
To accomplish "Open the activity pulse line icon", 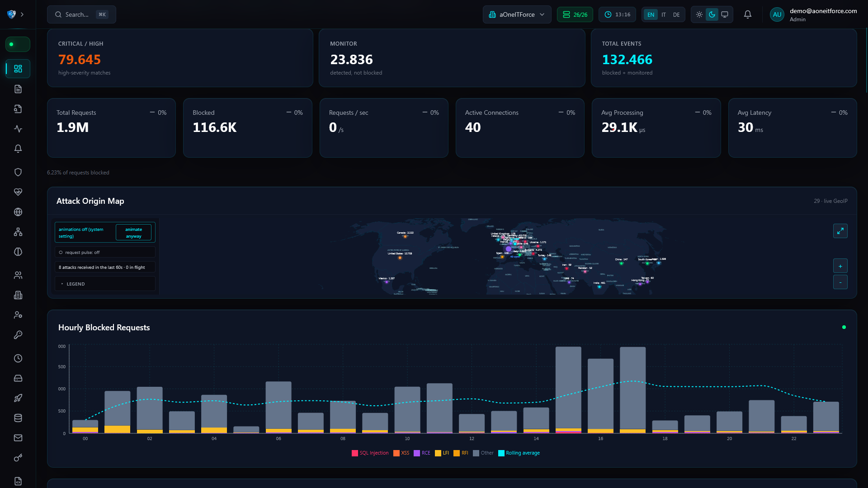I will [18, 129].
